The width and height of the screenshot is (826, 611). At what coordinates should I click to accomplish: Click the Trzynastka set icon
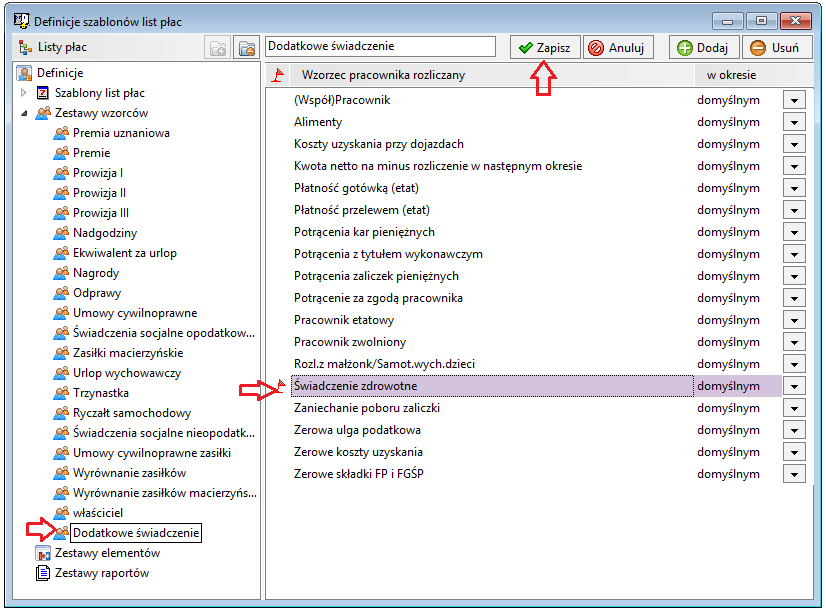click(x=61, y=393)
